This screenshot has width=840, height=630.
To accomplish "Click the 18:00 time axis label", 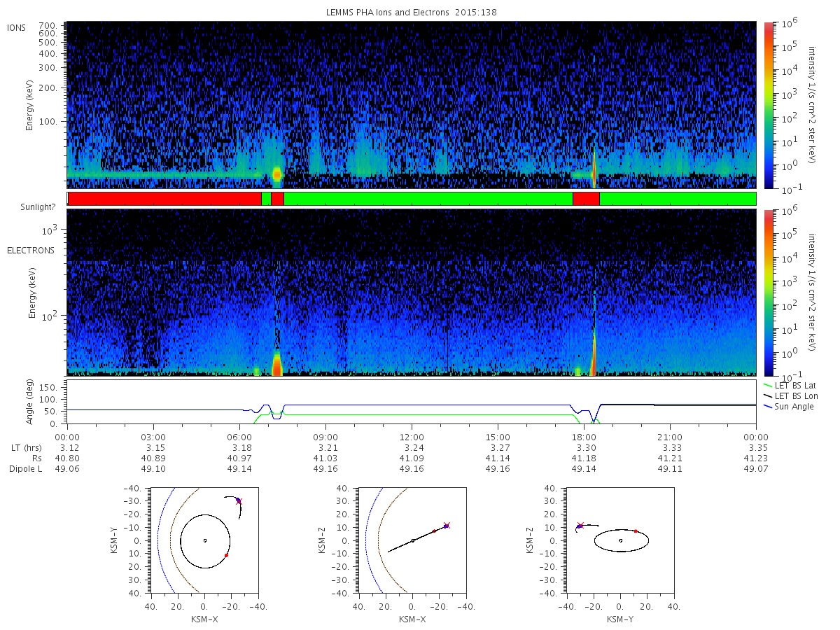I will tap(584, 437).
